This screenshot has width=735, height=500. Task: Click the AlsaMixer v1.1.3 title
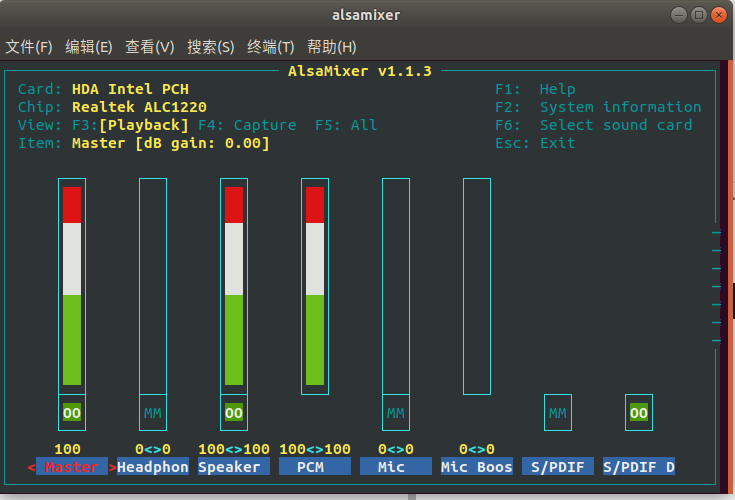(x=360, y=71)
